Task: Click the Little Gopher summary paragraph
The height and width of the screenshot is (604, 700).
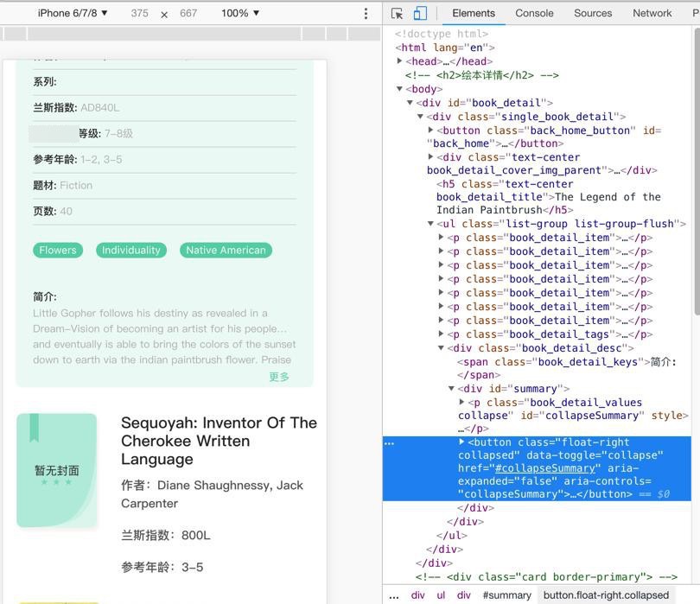Action: tap(164, 336)
